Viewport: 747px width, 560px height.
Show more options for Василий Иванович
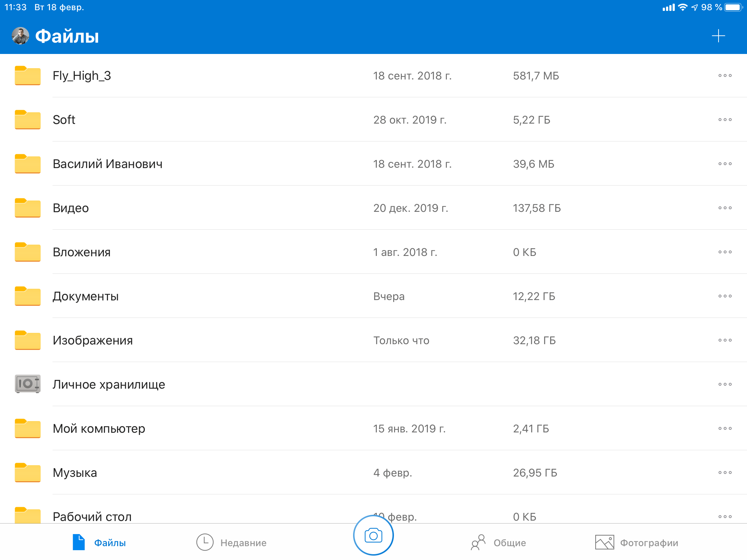[x=725, y=164]
